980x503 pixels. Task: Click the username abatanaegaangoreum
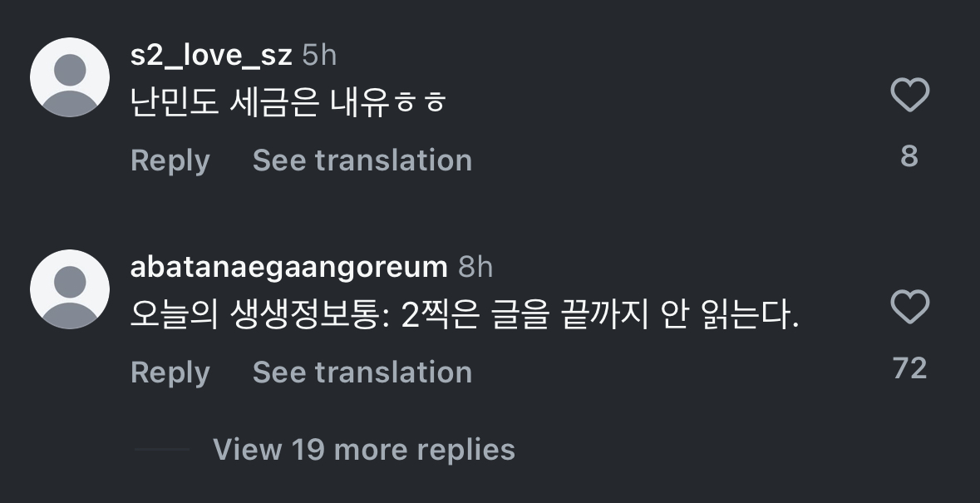[x=288, y=267]
